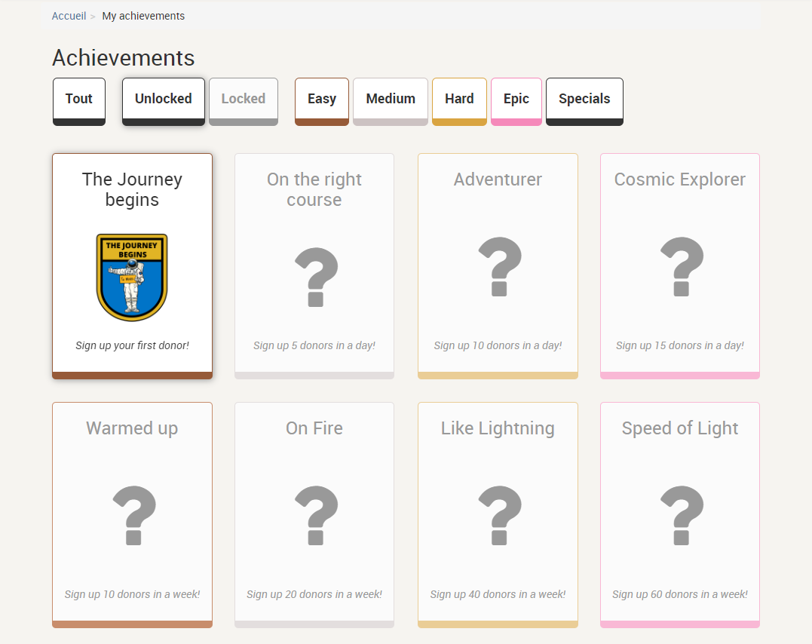Go to Accueil breadcrumb link

click(x=69, y=16)
